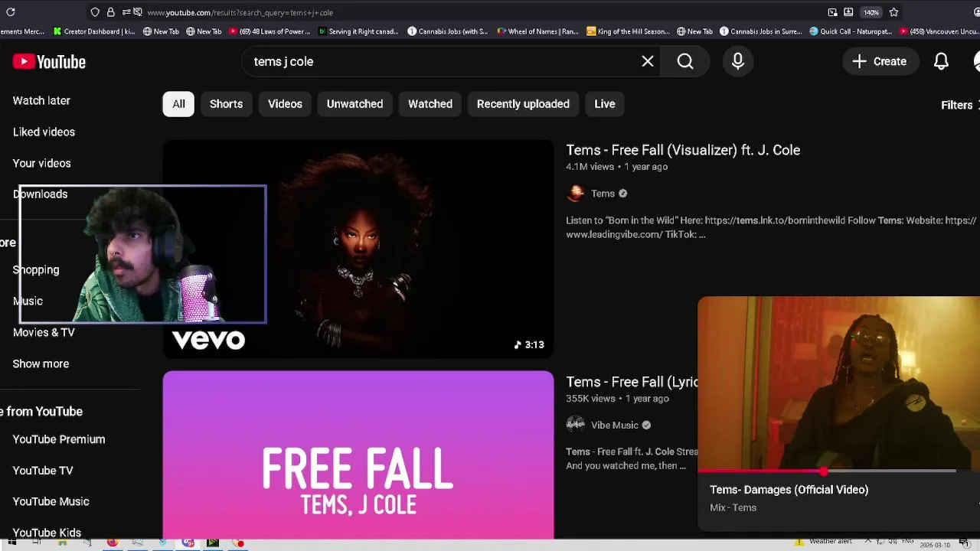The image size is (980, 551).
Task: Open the search Filters panel
Action: click(x=959, y=105)
